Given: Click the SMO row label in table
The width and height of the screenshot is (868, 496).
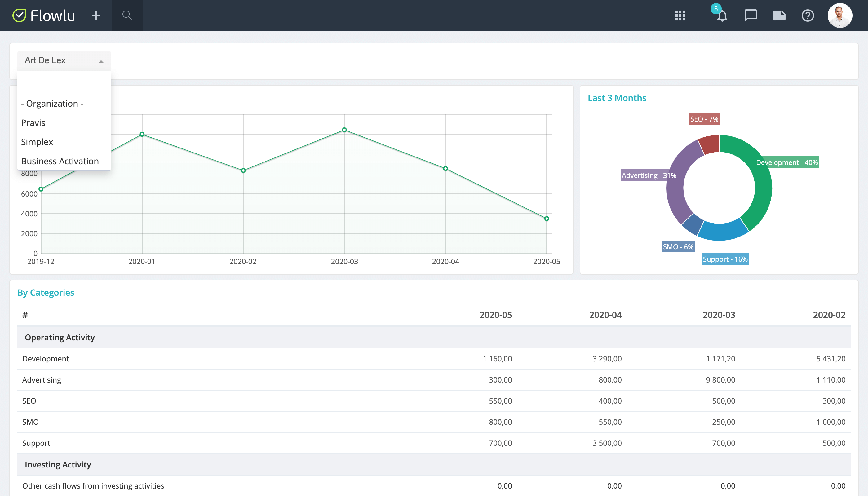Looking at the screenshot, I should pyautogui.click(x=31, y=422).
